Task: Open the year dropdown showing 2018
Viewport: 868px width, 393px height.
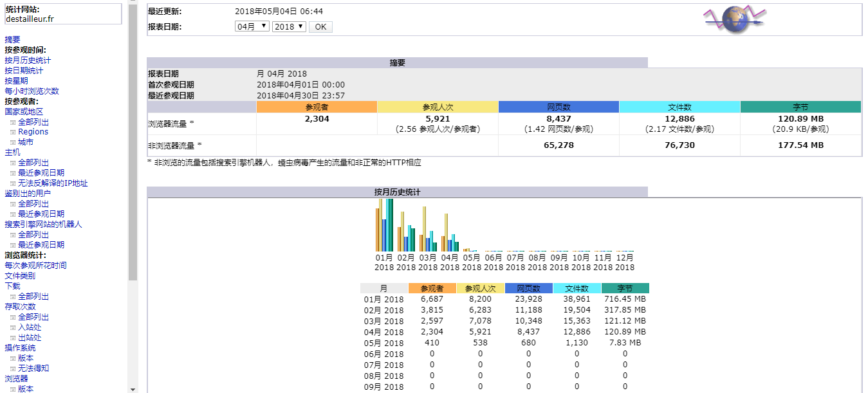Action: pos(289,27)
